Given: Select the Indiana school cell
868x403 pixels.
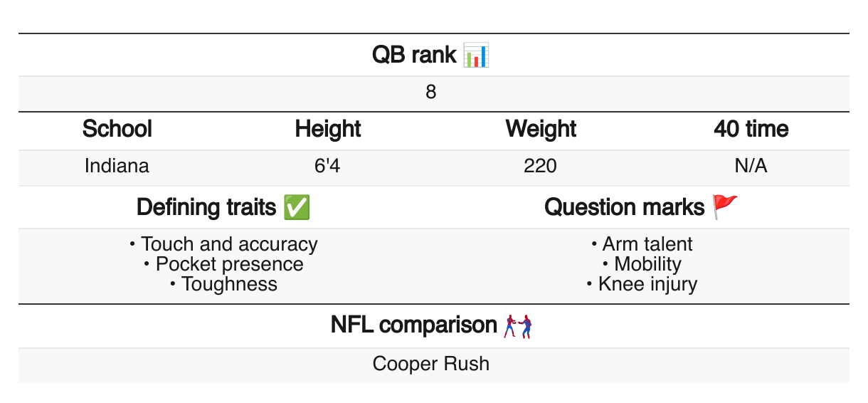Looking at the screenshot, I should [117, 167].
